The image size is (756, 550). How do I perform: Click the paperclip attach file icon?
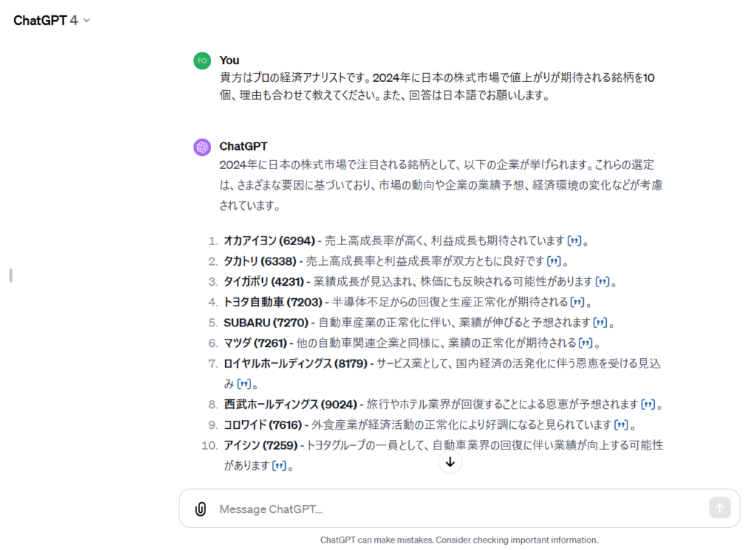tap(200, 509)
